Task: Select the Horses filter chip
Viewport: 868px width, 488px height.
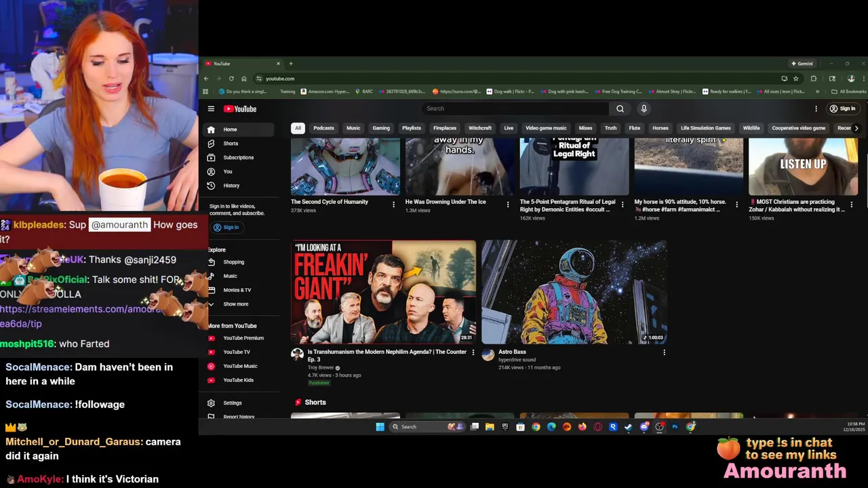Action: coord(660,128)
